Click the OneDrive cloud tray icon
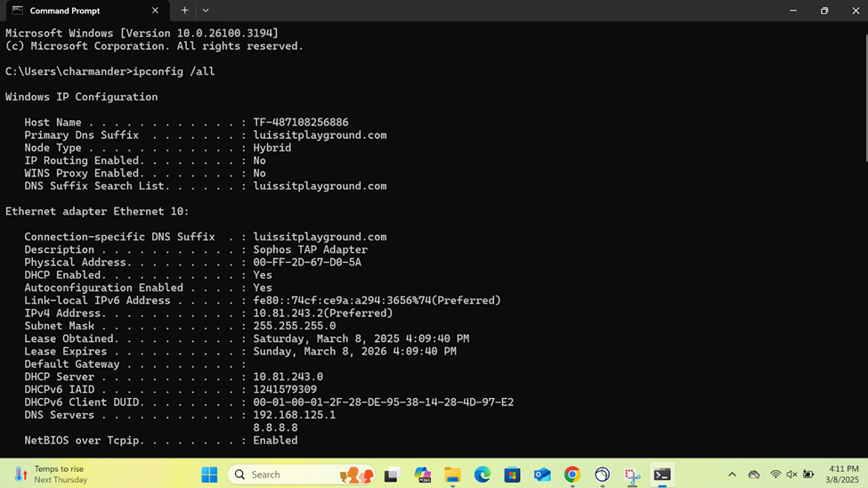 (754, 475)
